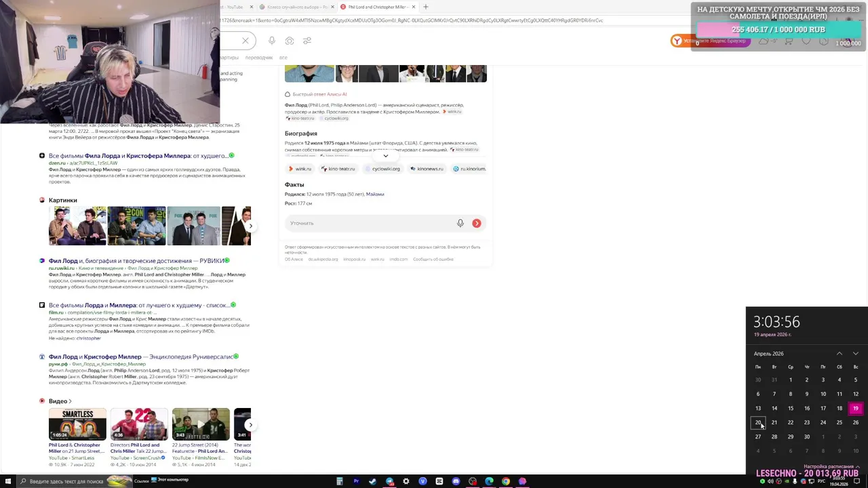Viewport: 868px width, 488px height.
Task: Open the 'Картинки' images section heading
Action: pos(63,200)
